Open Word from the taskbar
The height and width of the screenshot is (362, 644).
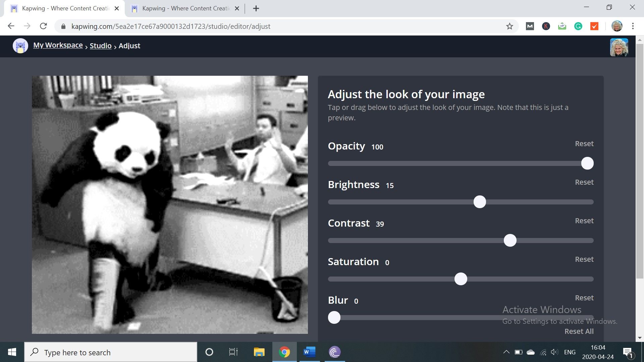click(x=309, y=352)
